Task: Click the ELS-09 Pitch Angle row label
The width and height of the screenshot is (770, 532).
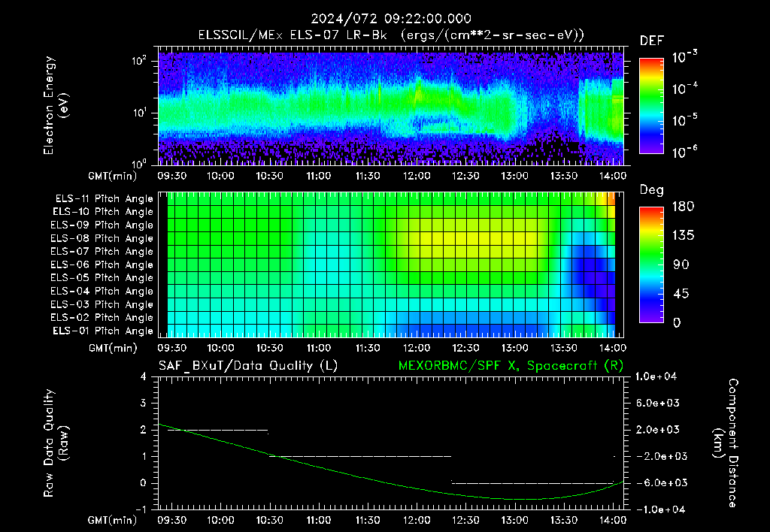Action: tap(102, 225)
